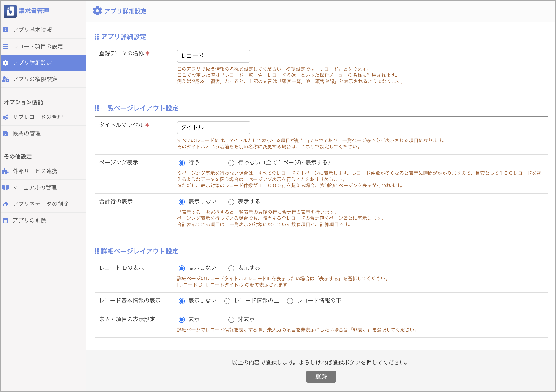The width and height of the screenshot is (556, 392).
Task: Click the trash icon beside アプリの削除
Action: click(6, 220)
